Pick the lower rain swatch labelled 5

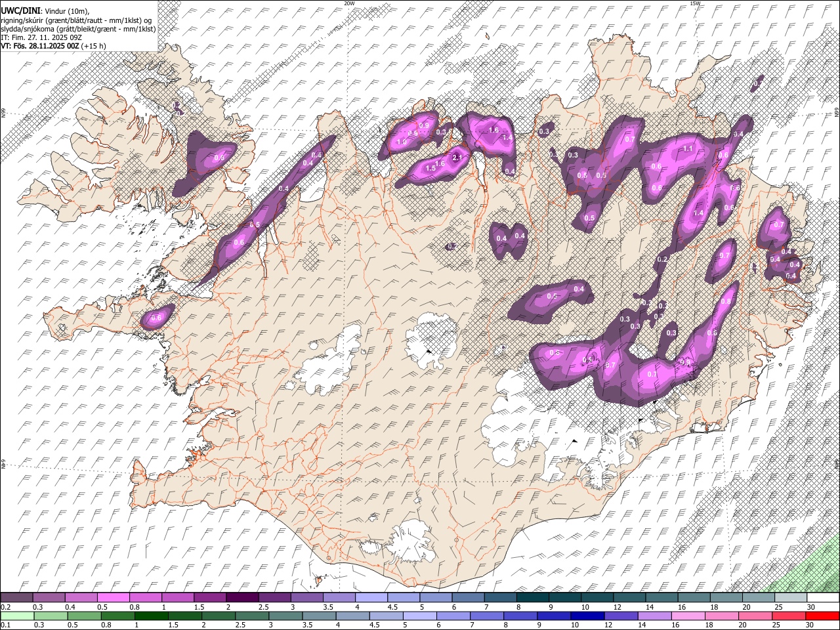click(x=420, y=616)
